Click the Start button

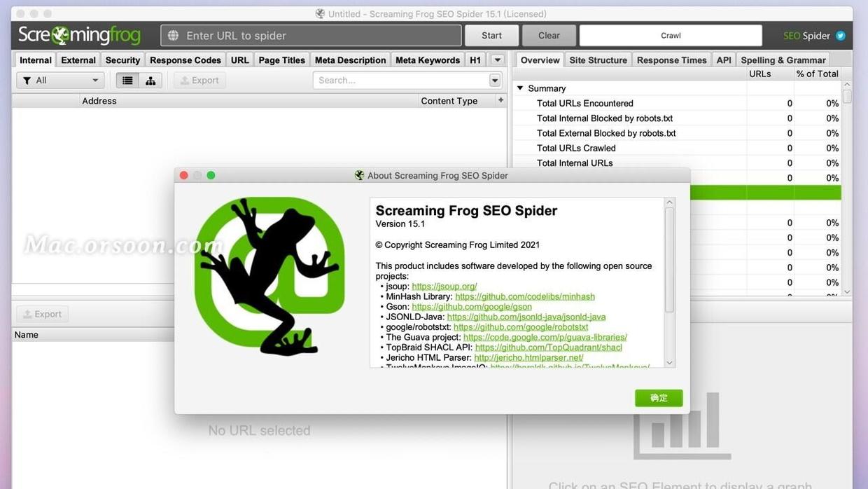pyautogui.click(x=491, y=36)
